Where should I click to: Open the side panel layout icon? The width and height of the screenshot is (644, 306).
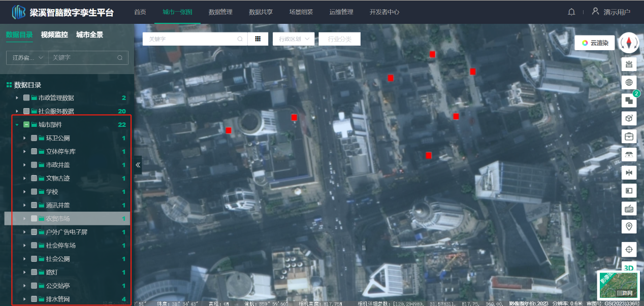tap(629, 190)
